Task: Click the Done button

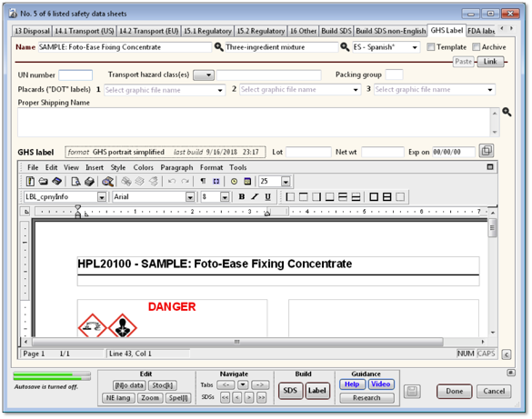Action: point(455,391)
